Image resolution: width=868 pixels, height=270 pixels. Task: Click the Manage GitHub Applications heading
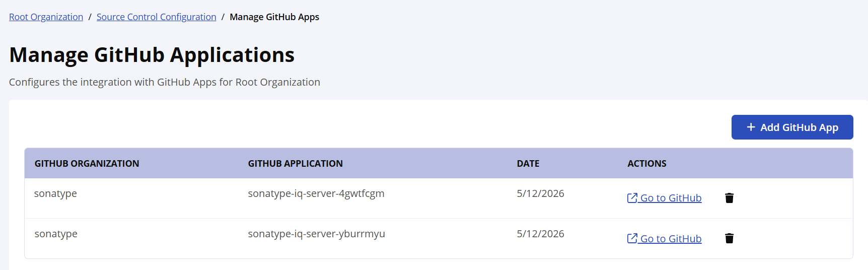pyautogui.click(x=152, y=55)
